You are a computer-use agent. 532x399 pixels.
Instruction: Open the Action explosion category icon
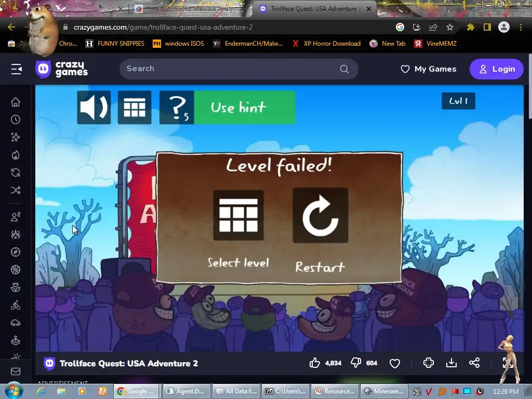click(x=16, y=234)
